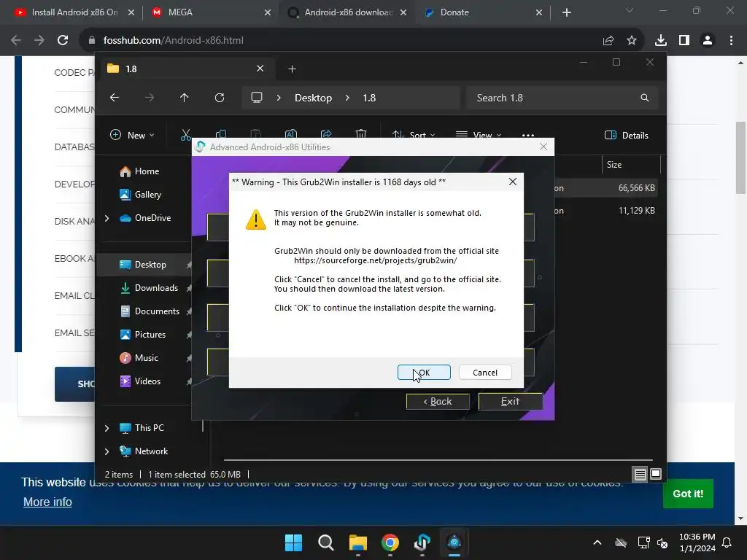Open the View dropdown in Explorer
This screenshot has height=560, width=747.
pos(479,135)
